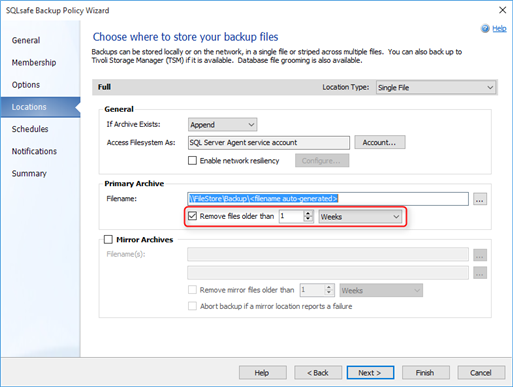Image resolution: width=513 pixels, height=387 pixels.
Task: Click the Account... button
Action: point(380,142)
